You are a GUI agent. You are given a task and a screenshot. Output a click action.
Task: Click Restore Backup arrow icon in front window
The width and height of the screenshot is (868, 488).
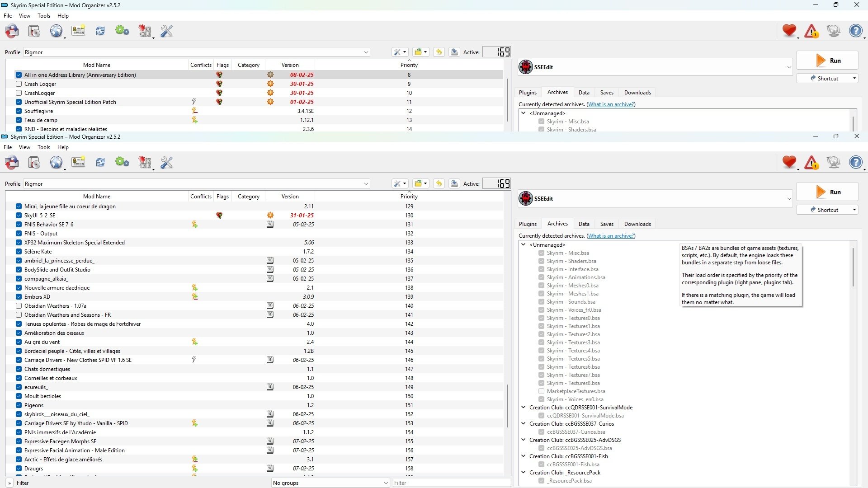point(439,183)
